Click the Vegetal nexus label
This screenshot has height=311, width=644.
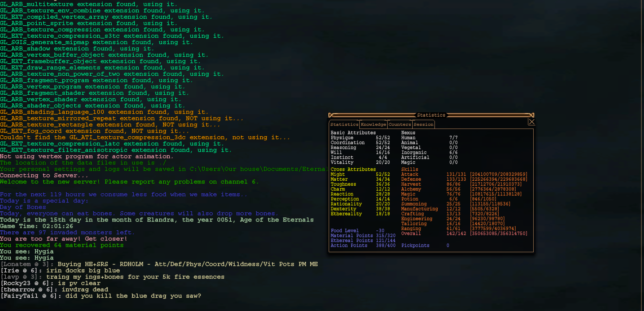(x=411, y=148)
